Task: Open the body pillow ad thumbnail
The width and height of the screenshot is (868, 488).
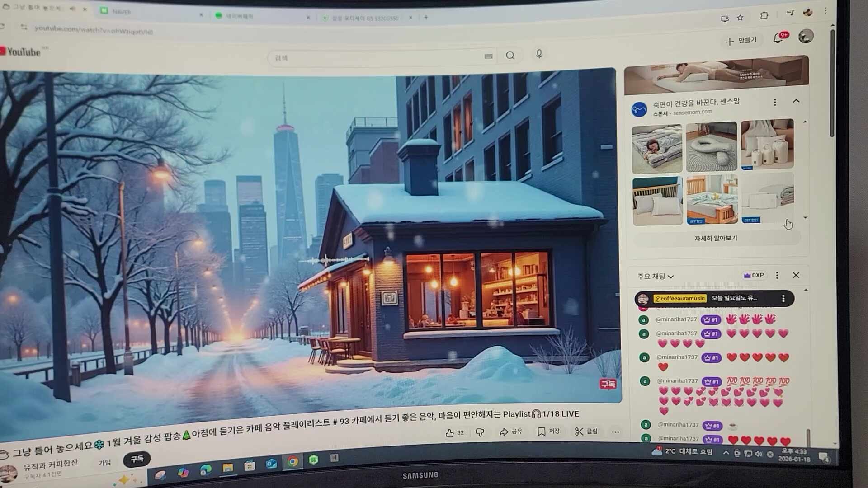Action: tap(711, 147)
